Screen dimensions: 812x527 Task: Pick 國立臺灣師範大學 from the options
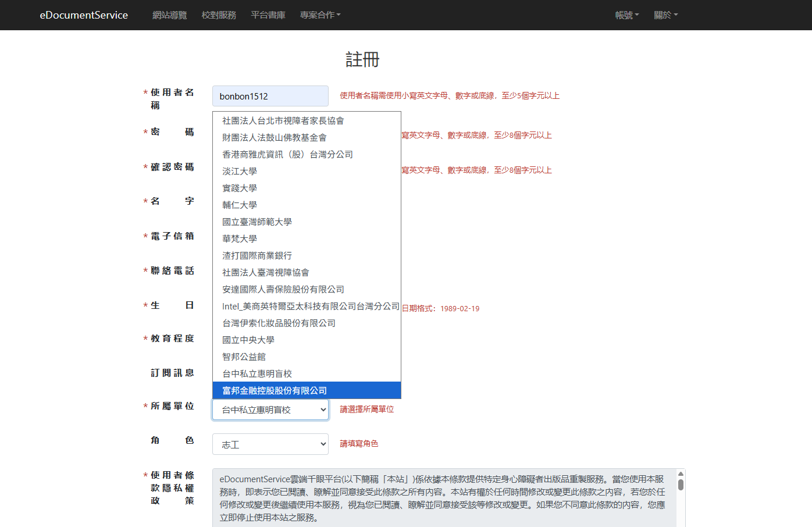coord(307,222)
